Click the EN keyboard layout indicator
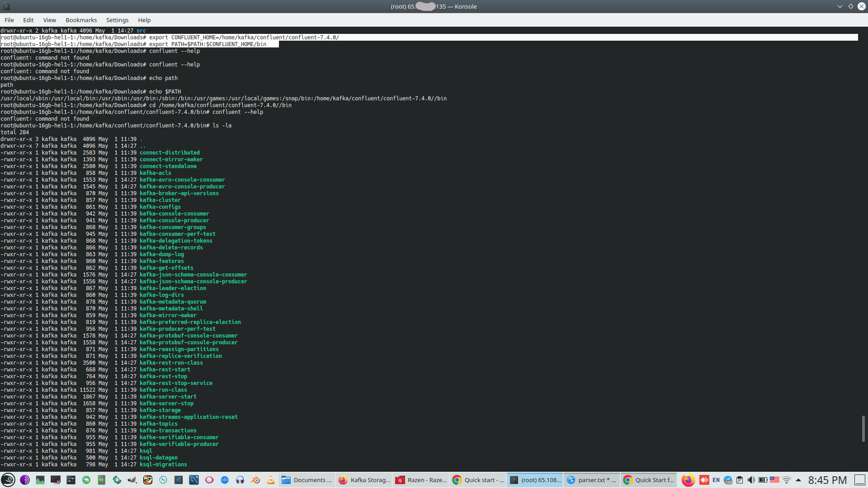 coord(716,480)
